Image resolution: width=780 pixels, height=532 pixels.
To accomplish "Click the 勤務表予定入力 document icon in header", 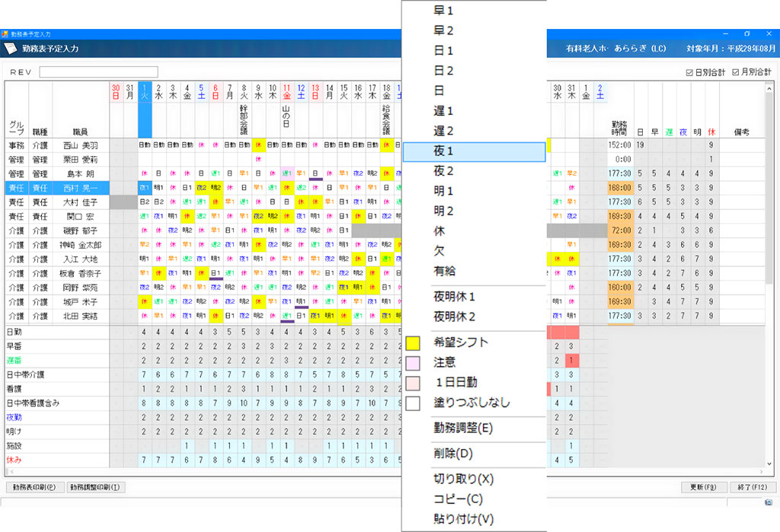I will click(x=11, y=48).
